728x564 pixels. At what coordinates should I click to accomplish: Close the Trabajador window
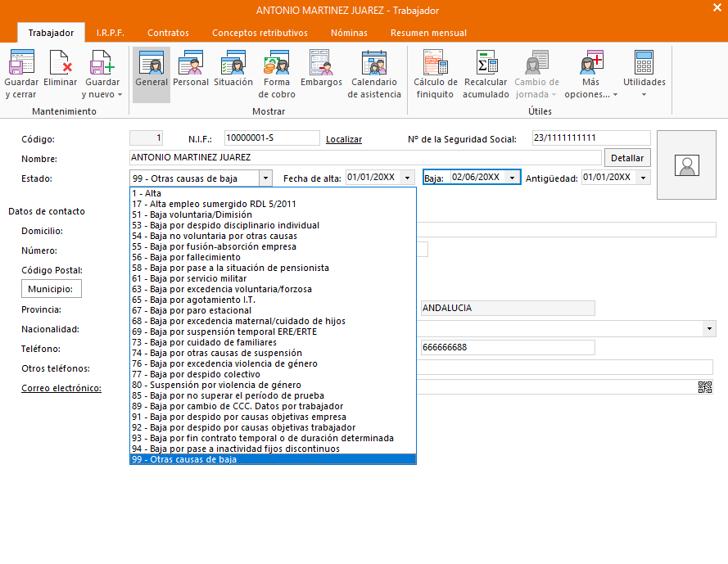point(717,8)
